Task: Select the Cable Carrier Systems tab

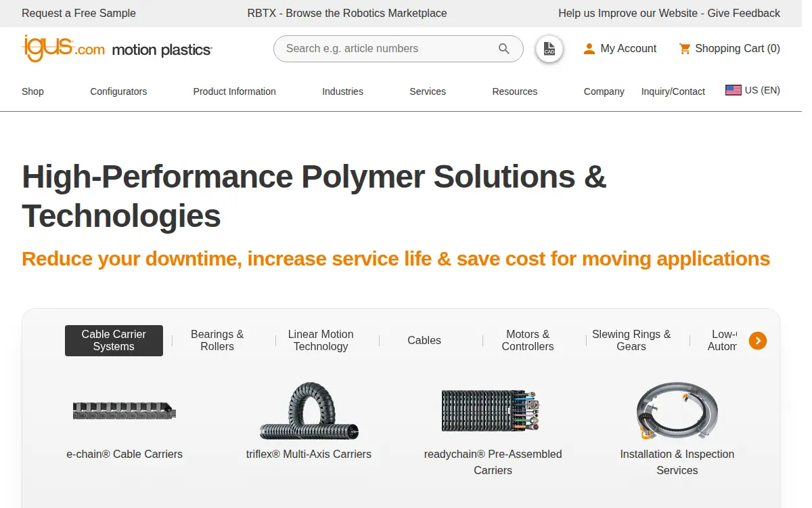Action: 114,341
